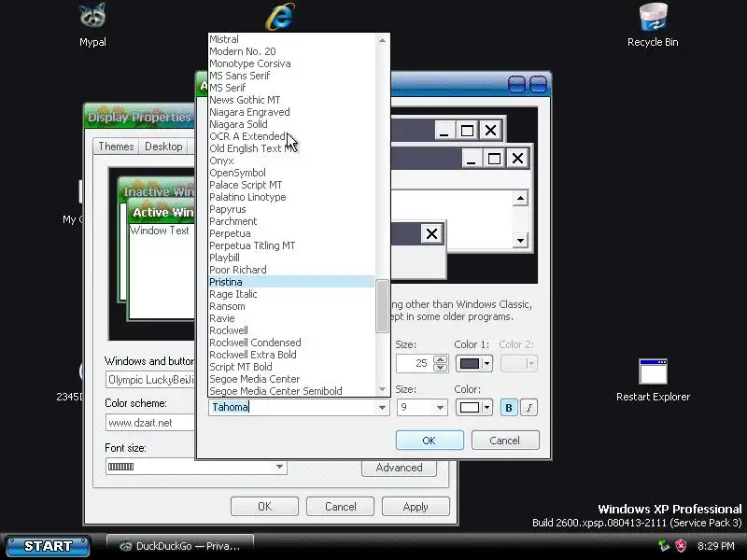
Task: Click Apply in Display Properties window
Action: click(x=416, y=507)
